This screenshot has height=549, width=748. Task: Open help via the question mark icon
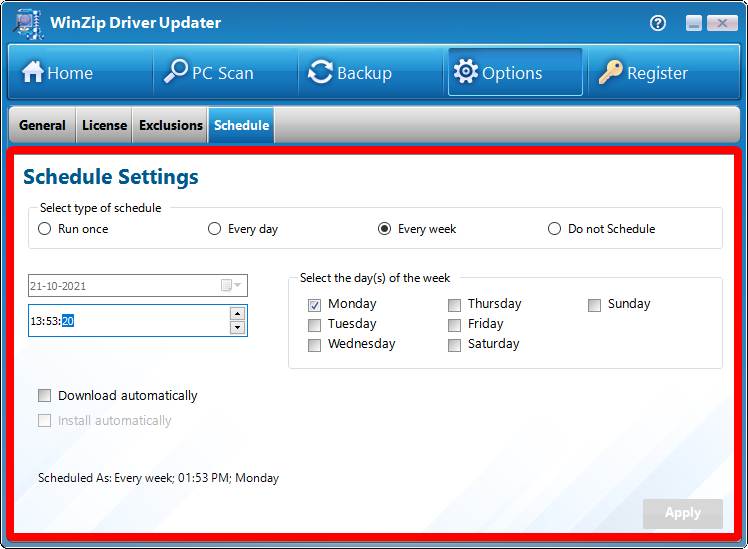(x=658, y=23)
